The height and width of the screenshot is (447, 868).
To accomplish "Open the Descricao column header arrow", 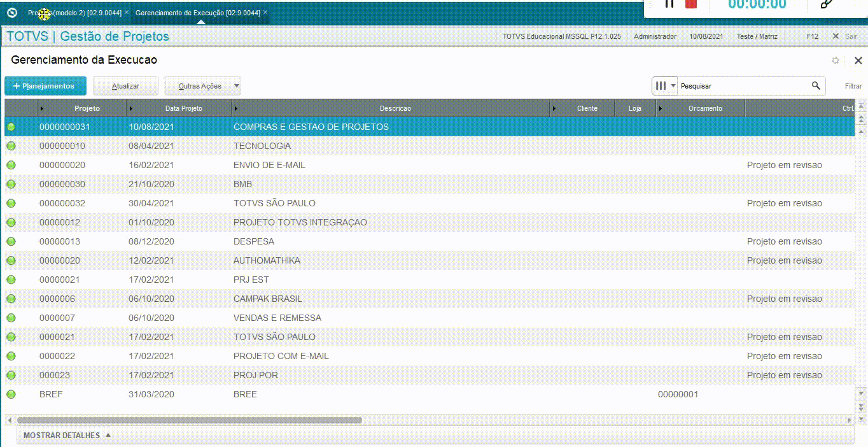I will (236, 108).
